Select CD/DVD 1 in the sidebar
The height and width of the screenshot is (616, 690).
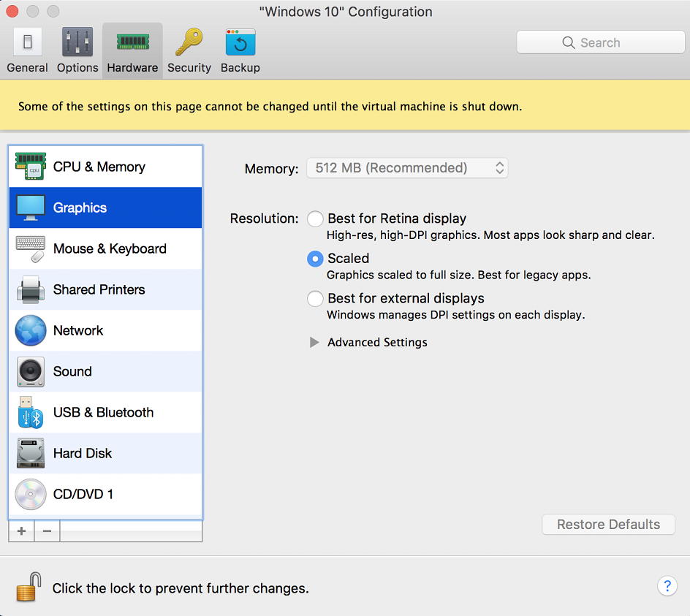[105, 494]
